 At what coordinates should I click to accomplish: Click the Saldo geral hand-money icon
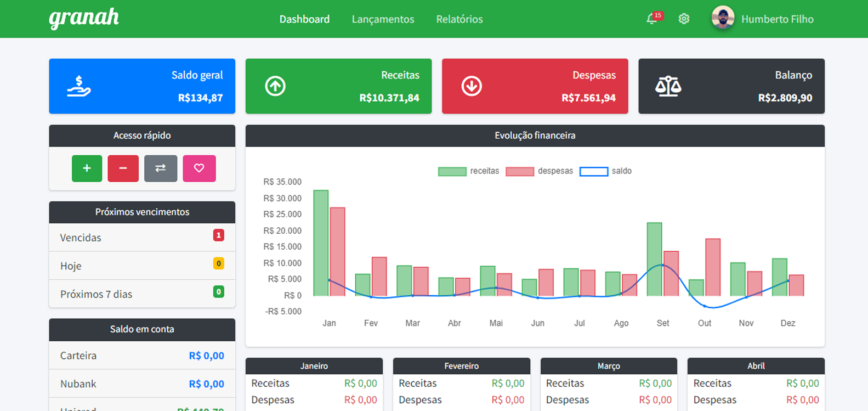(79, 86)
